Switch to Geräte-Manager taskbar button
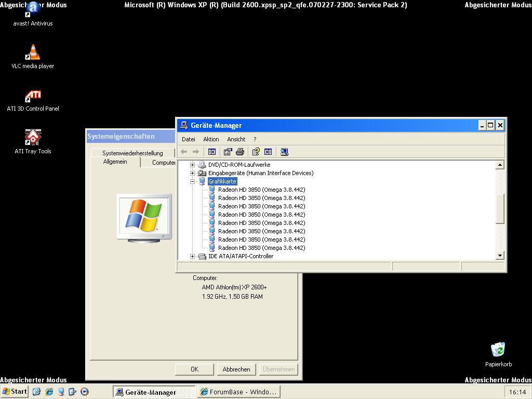This screenshot has height=399, width=532. click(x=154, y=392)
